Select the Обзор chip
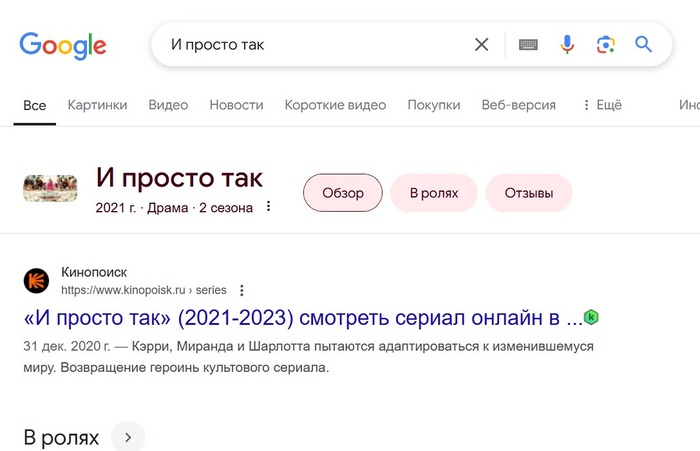The width and height of the screenshot is (700, 451). tap(343, 193)
